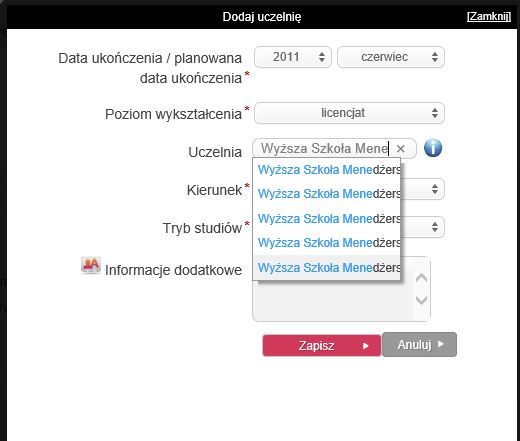Clear the Uczelnia field with the X icon
The width and height of the screenshot is (520, 441).
tap(401, 149)
